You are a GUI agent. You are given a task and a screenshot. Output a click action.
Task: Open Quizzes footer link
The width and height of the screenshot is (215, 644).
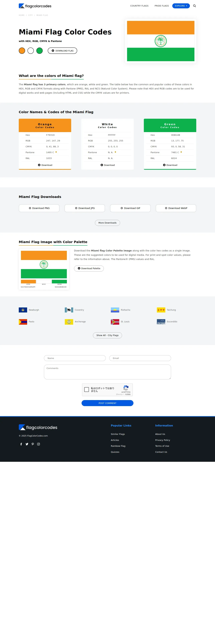[115, 452]
